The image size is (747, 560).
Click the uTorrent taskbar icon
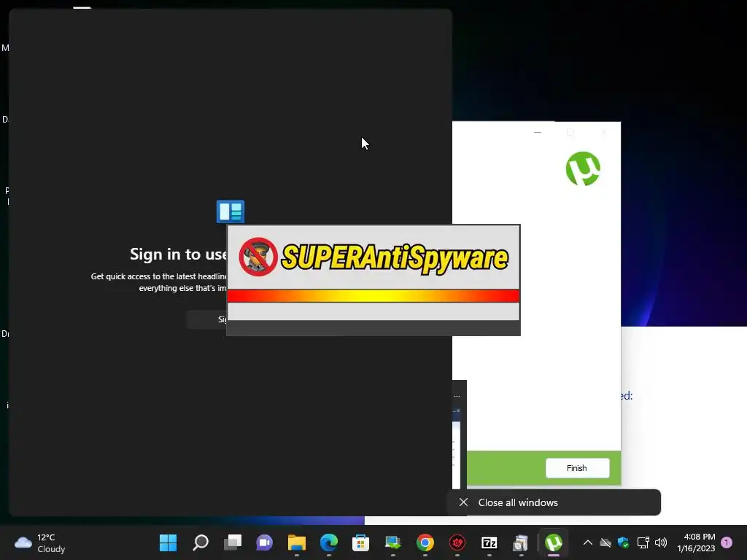[x=554, y=542]
